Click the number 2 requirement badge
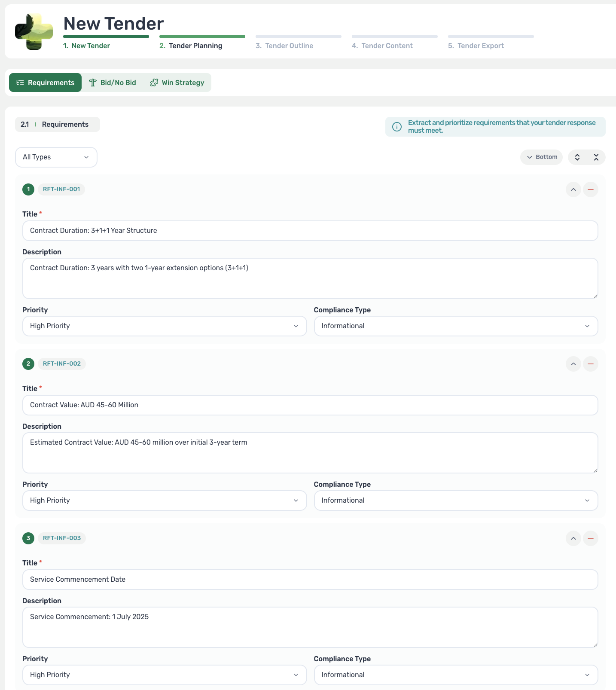Screen dimensions: 616x690 tap(28, 363)
